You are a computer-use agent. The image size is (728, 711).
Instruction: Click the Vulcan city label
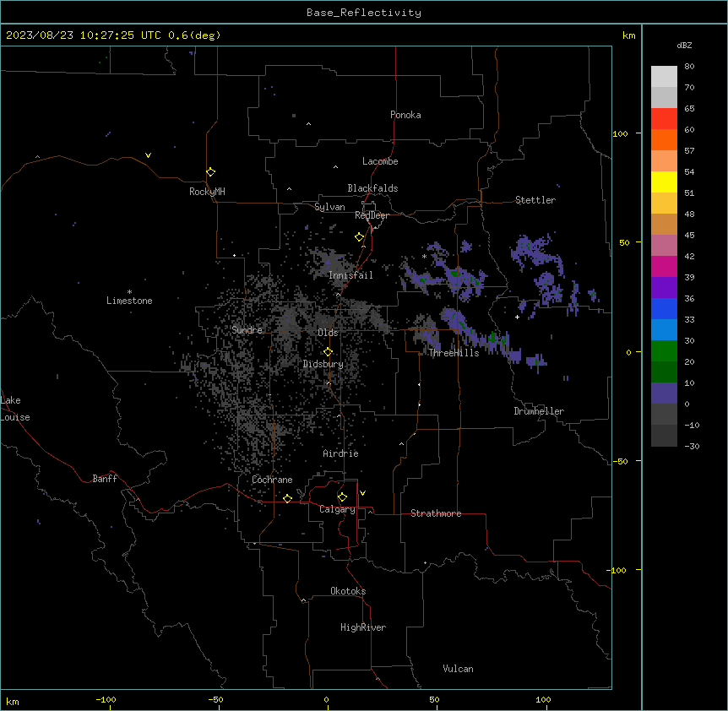tap(459, 669)
